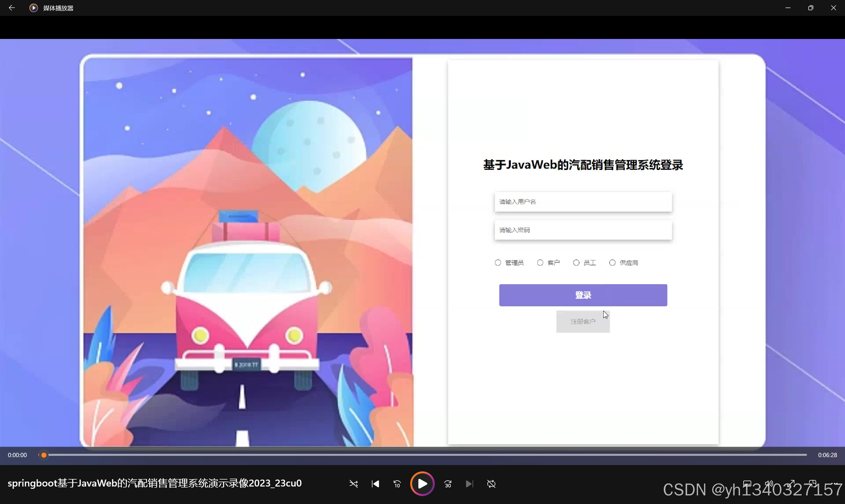Select the 管理员 radio button
This screenshot has width=845, height=504.
coord(498,262)
